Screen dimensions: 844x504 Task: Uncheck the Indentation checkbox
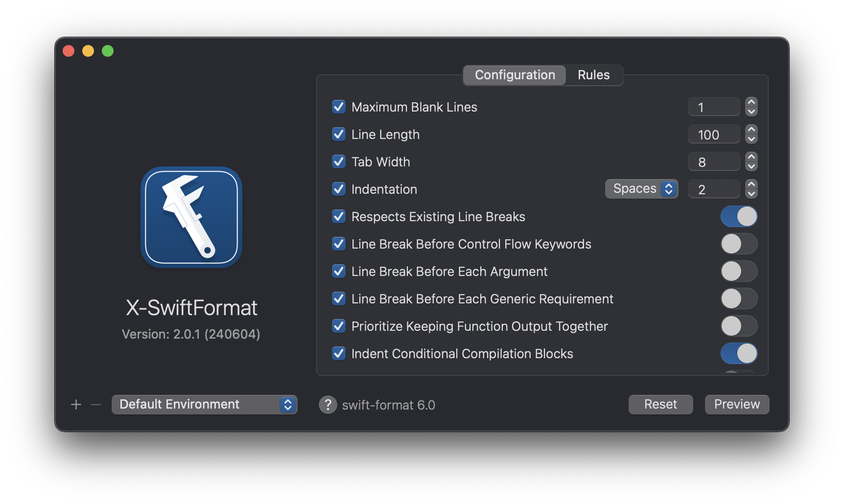tap(339, 189)
